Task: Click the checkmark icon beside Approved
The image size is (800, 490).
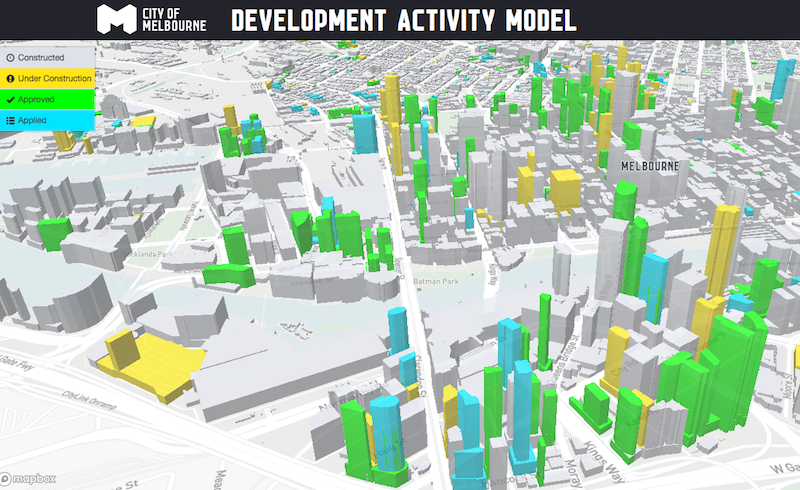Action: (10, 99)
